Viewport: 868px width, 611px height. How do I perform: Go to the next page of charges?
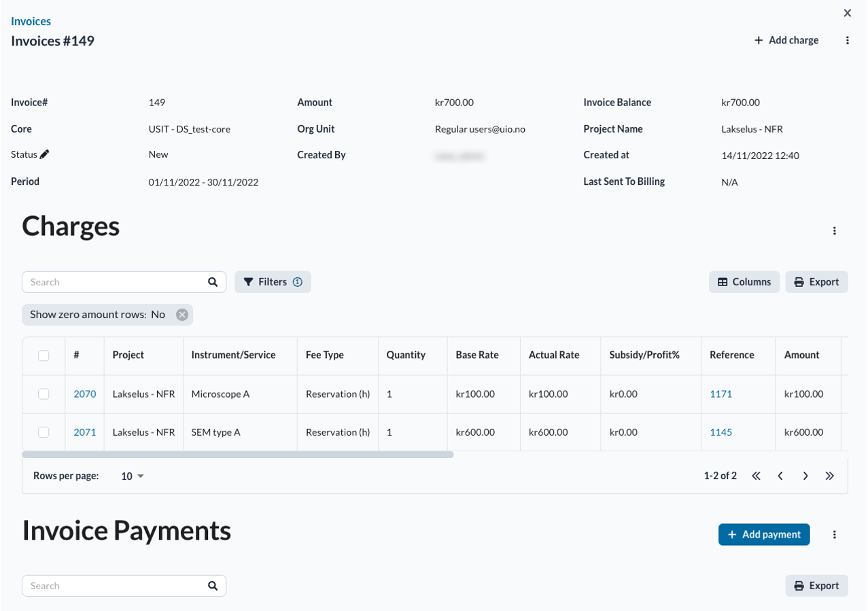805,476
